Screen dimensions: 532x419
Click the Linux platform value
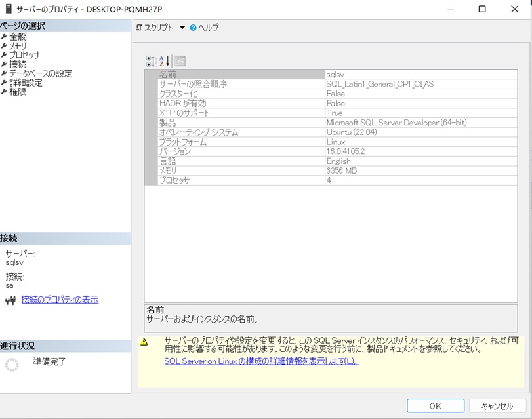pyautogui.click(x=336, y=142)
